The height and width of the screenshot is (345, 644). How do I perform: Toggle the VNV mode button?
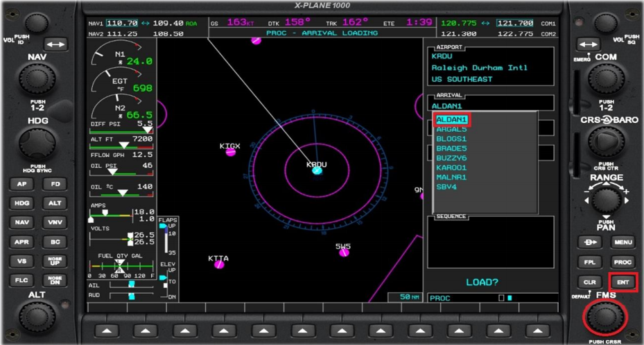pos(55,222)
